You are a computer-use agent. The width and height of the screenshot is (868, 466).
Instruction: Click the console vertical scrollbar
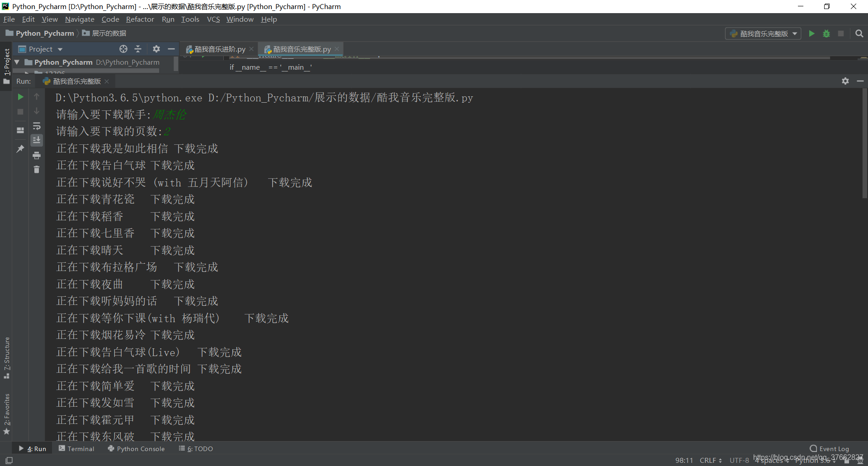click(x=864, y=143)
